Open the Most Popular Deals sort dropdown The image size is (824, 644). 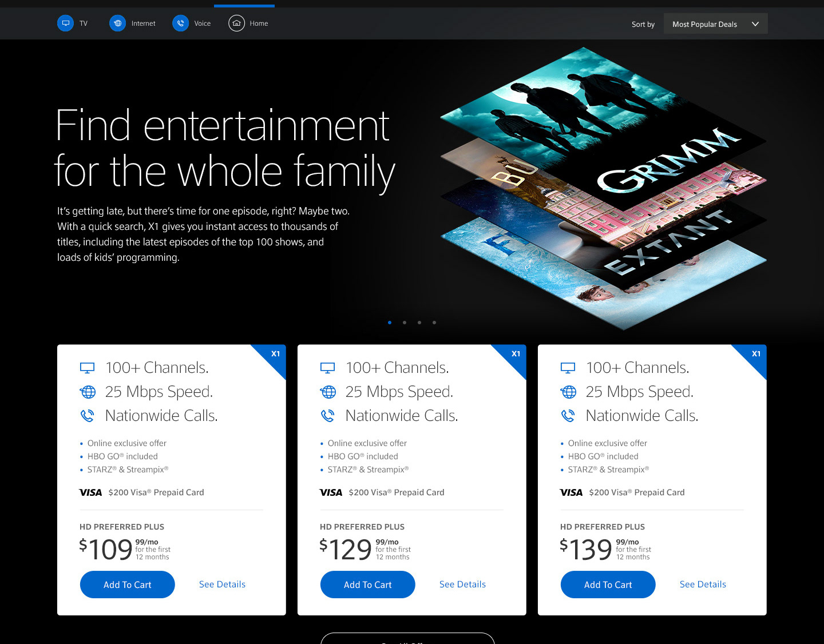tap(715, 24)
